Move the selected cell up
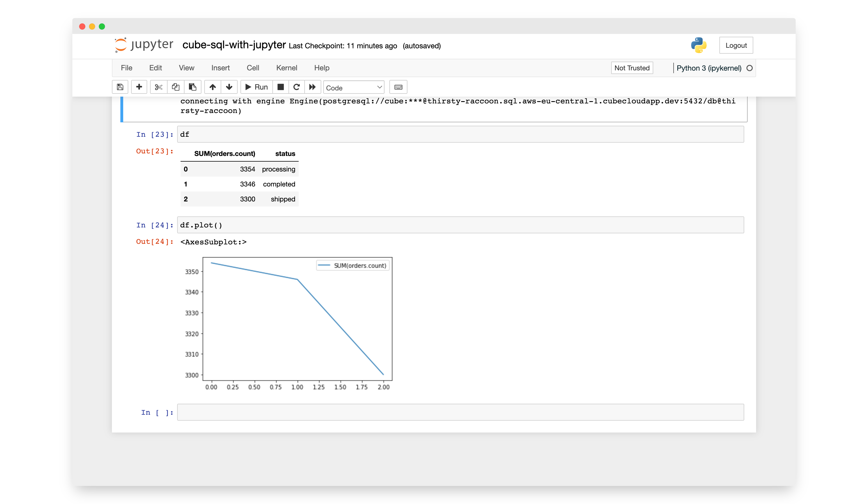Image resolution: width=868 pixels, height=504 pixels. (x=212, y=87)
